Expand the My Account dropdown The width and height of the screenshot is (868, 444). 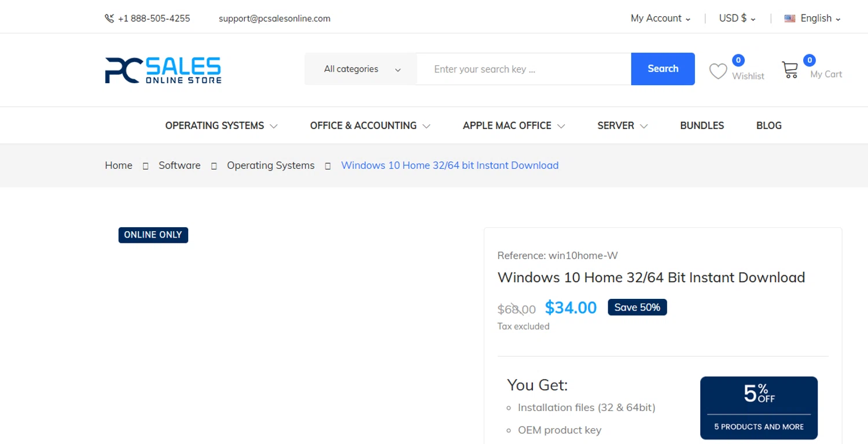(x=660, y=18)
